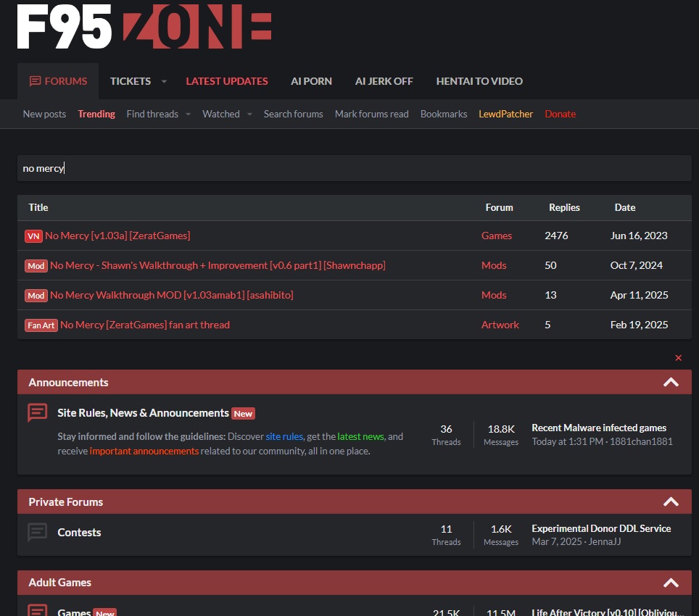Click Find threads in sub navigation
The image size is (699, 616).
click(x=152, y=114)
